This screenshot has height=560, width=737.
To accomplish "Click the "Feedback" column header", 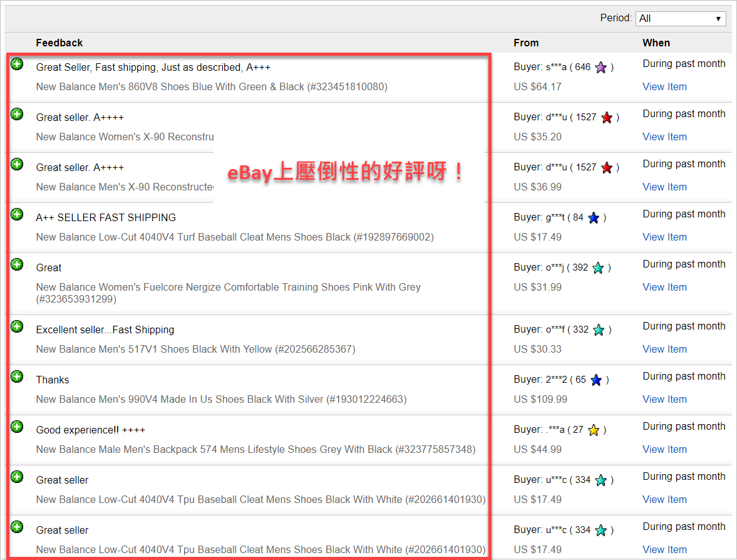I will 59,43.
